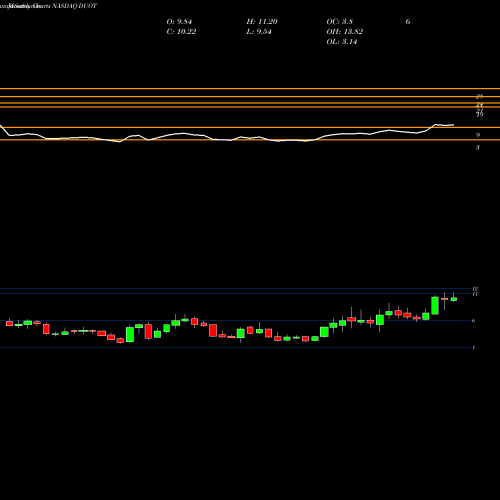Click the 9 indicator axis label
The height and width of the screenshot is (500, 500).
(478, 135)
